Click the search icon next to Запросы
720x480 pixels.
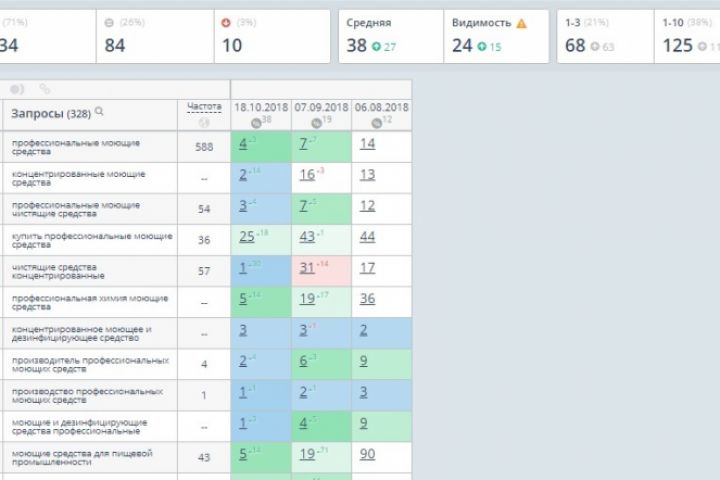click(99, 112)
